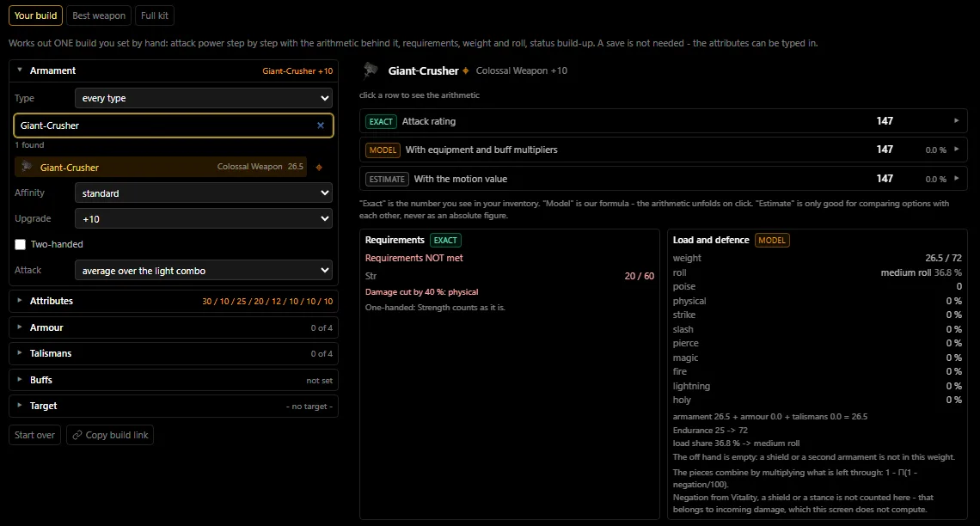
Task: Click the poise value 0
Action: tap(959, 286)
